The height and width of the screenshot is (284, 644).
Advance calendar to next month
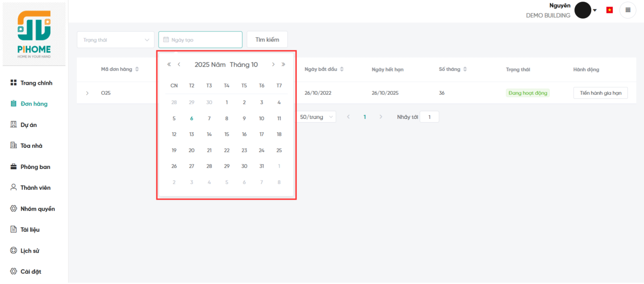pyautogui.click(x=273, y=64)
